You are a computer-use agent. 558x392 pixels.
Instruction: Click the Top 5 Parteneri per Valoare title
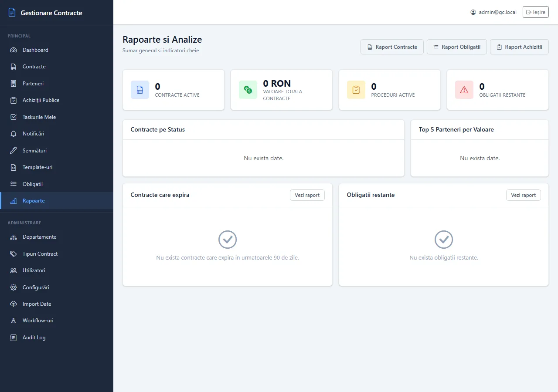456,130
